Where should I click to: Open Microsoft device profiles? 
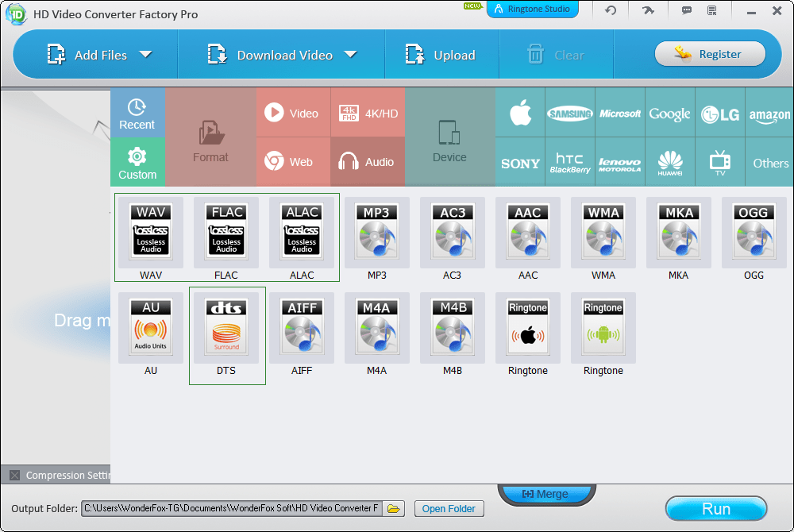pos(620,113)
